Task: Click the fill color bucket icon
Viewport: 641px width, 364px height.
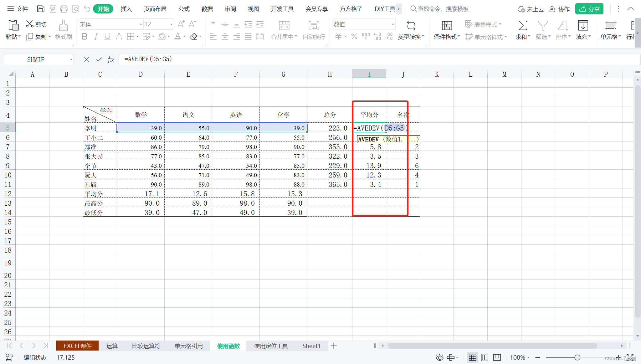Action: coord(162,37)
